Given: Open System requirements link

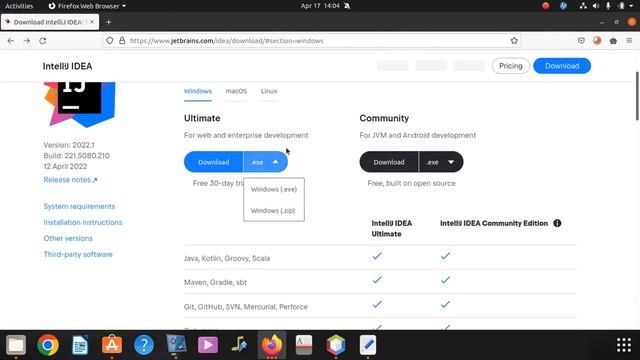Looking at the screenshot, I should click(79, 206).
